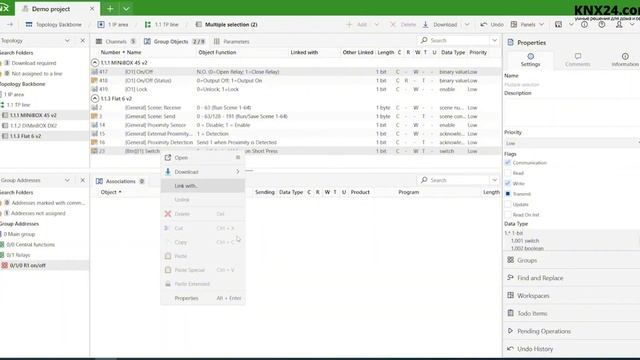The height and width of the screenshot is (360, 640).
Task: Select the Settings tab in Properties
Action: point(530,60)
